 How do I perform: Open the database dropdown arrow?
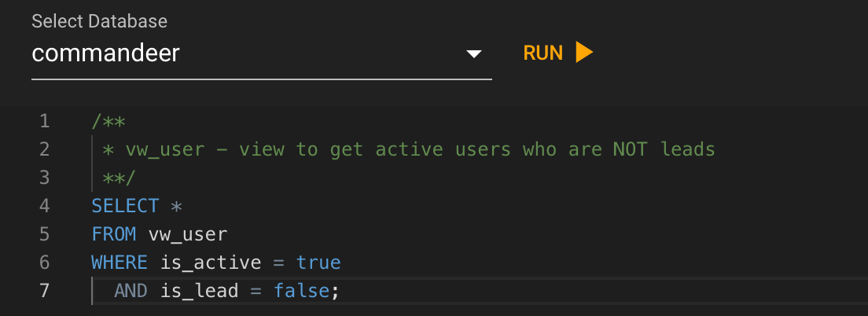click(474, 54)
